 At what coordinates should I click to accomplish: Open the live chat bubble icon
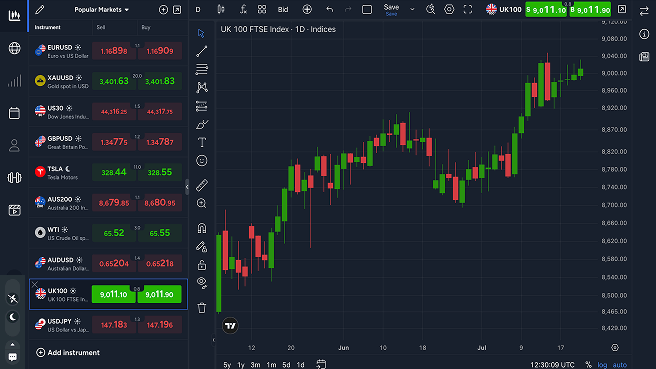13,357
